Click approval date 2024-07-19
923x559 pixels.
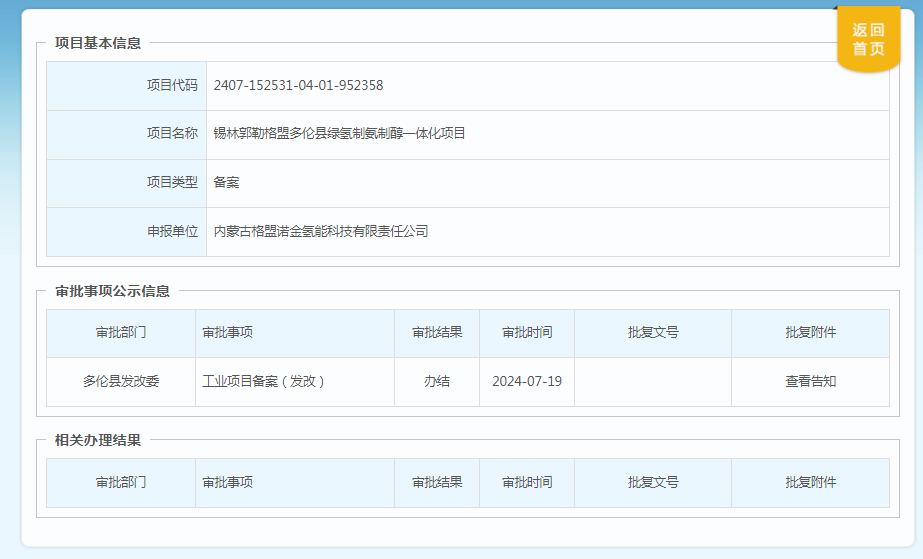coord(527,381)
